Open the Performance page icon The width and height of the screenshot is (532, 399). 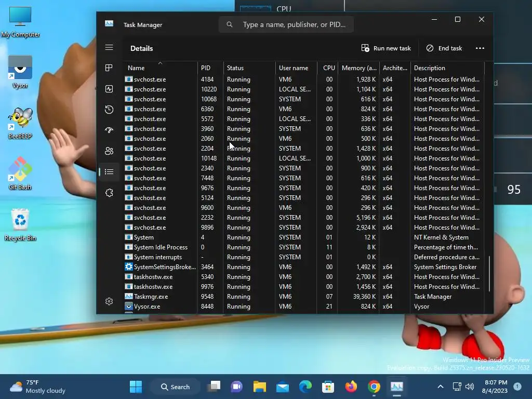[x=109, y=89]
